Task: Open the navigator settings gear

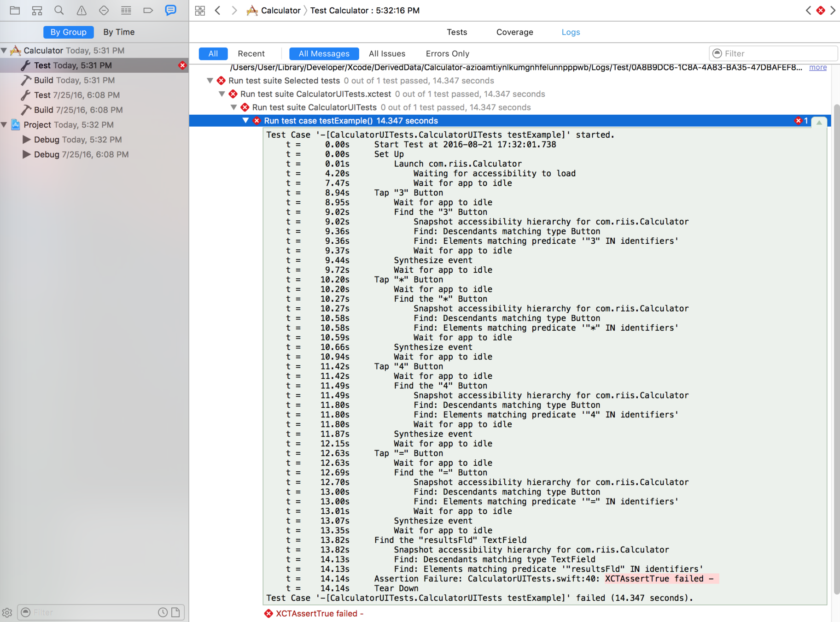Action: coord(7,612)
